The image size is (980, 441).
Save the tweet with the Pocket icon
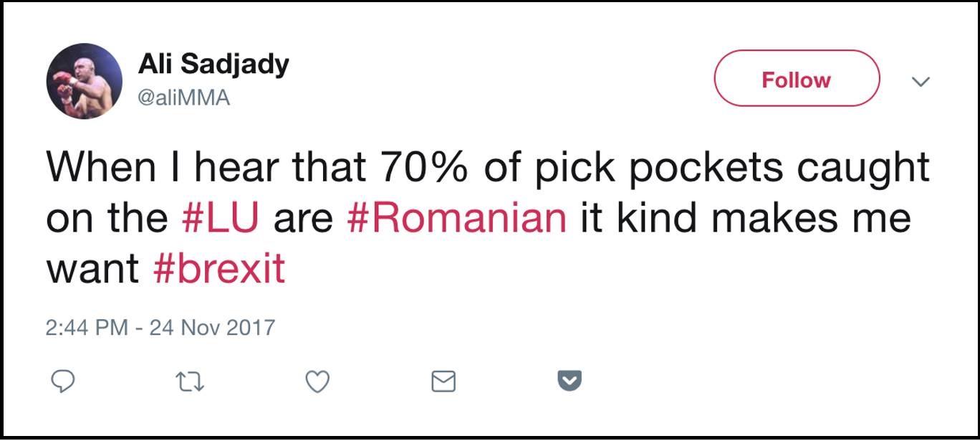[x=570, y=380]
